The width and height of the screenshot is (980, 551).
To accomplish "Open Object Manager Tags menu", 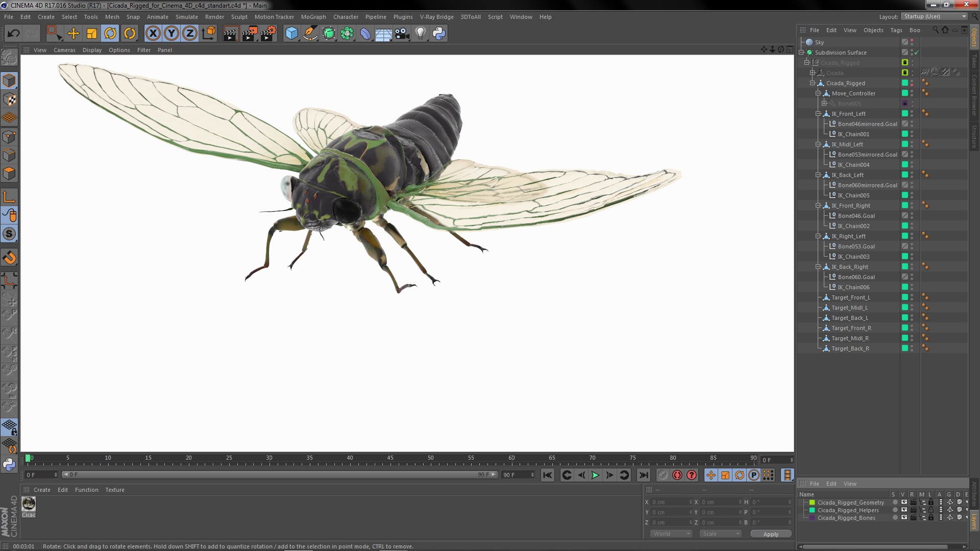I will pyautogui.click(x=896, y=30).
